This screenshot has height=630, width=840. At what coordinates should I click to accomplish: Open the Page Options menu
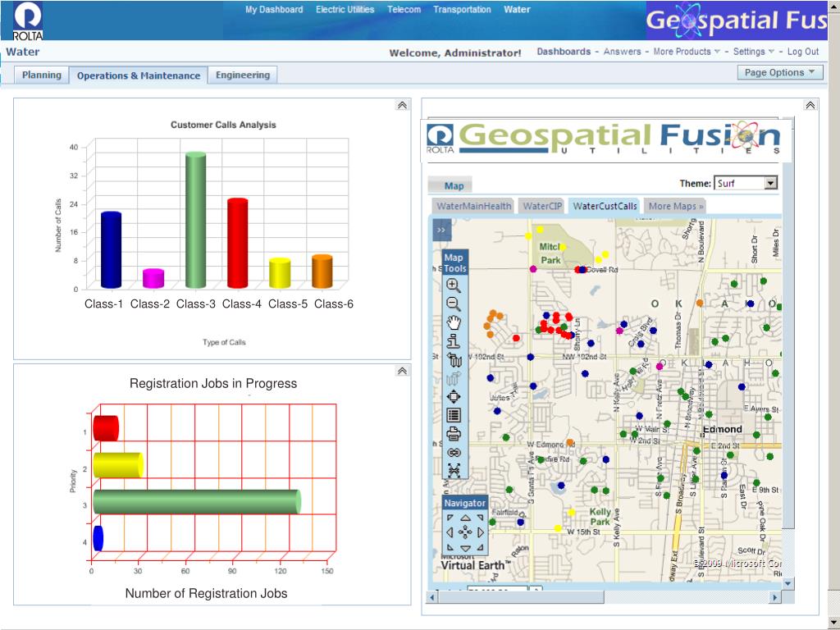(780, 72)
